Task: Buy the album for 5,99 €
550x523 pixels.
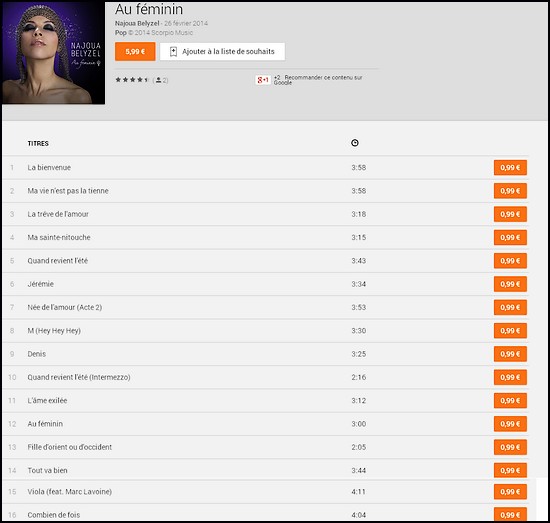Action: 135,52
